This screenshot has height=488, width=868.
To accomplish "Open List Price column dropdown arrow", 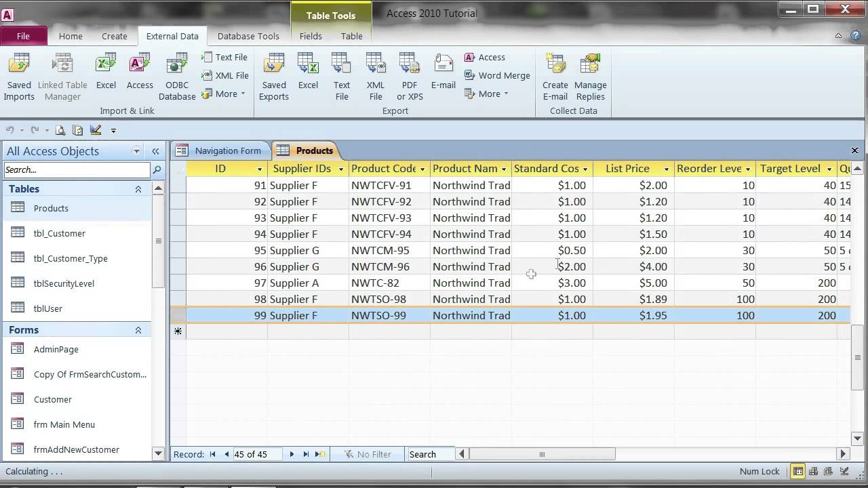I will click(x=667, y=169).
